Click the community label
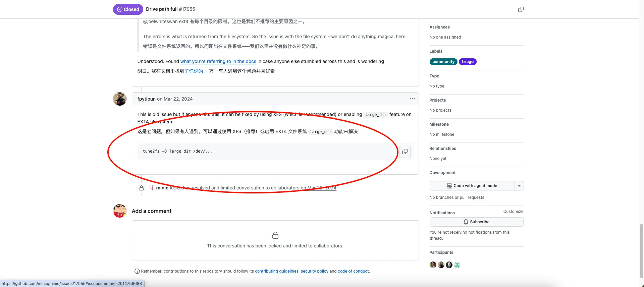This screenshot has width=644, height=287. click(x=443, y=62)
